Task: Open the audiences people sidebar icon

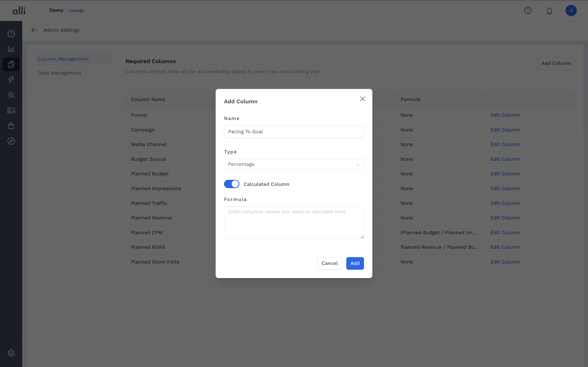Action: click(11, 95)
